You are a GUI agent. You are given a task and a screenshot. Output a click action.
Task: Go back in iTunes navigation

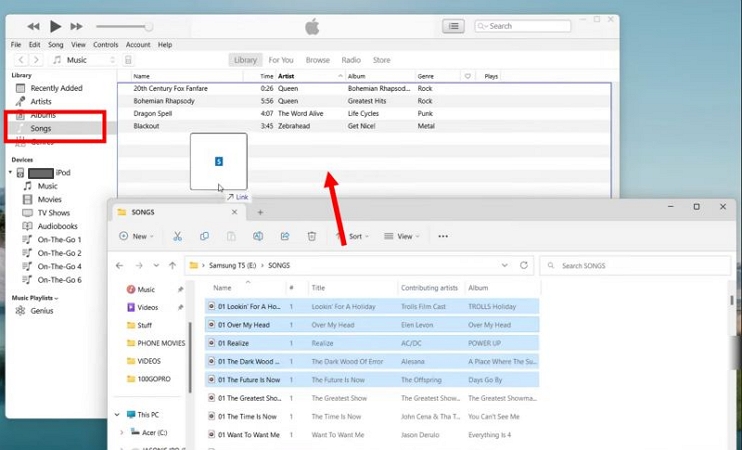(21, 60)
